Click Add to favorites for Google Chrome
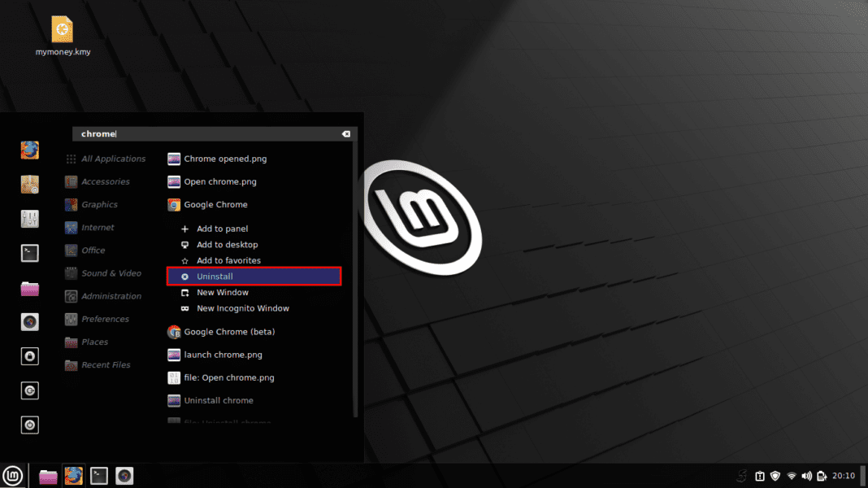Image resolution: width=868 pixels, height=488 pixels. 228,260
